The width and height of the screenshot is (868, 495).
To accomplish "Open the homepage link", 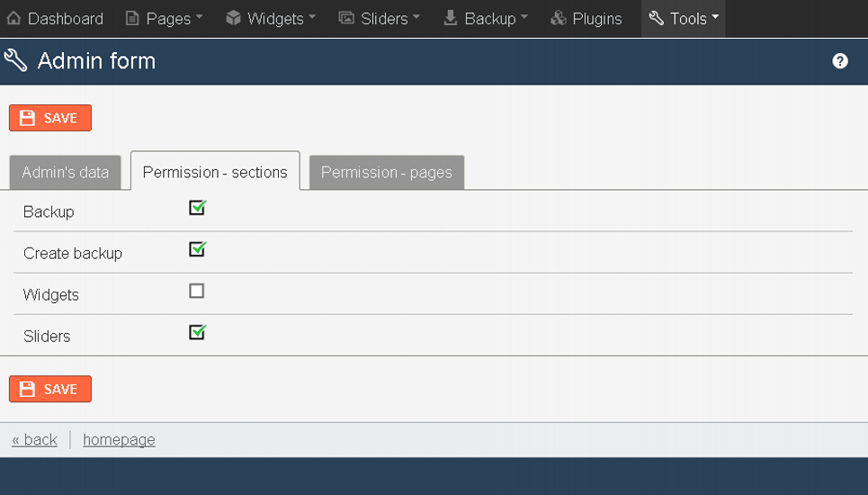I will point(119,439).
